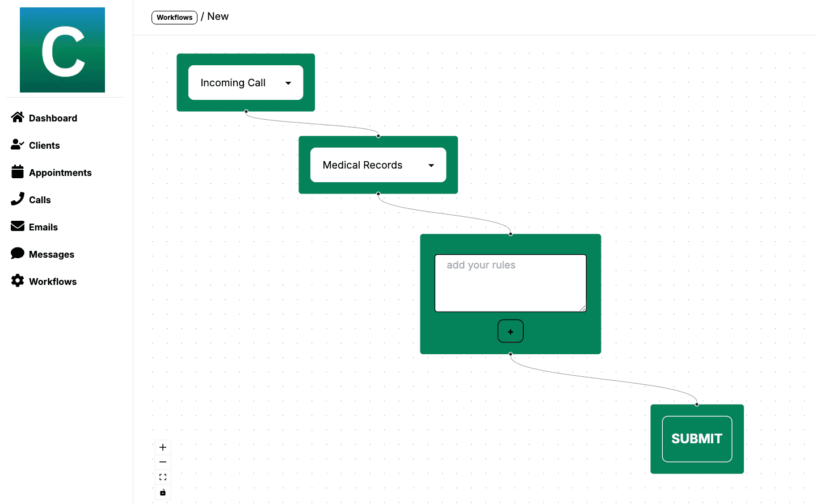Click the calendar icon for Appointments
Image resolution: width=816 pixels, height=504 pixels.
click(x=18, y=172)
